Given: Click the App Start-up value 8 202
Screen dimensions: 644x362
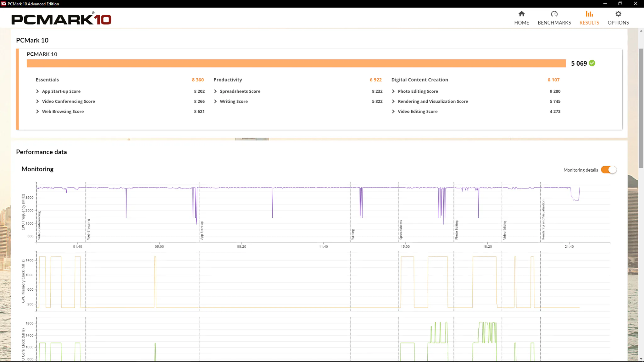Looking at the screenshot, I should click(199, 91).
